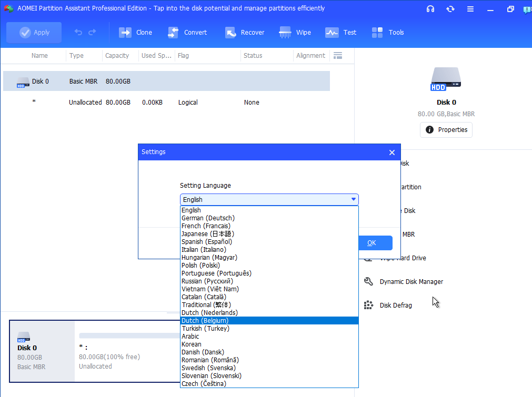Screen dimensions: 532x397
Task: Click the Properties button
Action: point(446,130)
